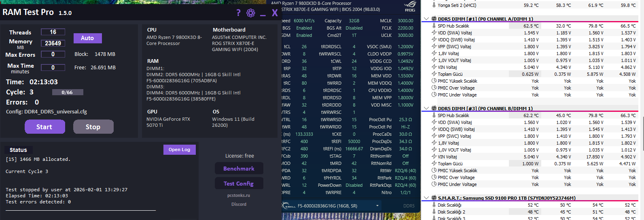This screenshot has height=220, width=644.
Task: Click the voltage icon of DIMM #3 1,0V VOUT Voltaj
Action: 434,150
